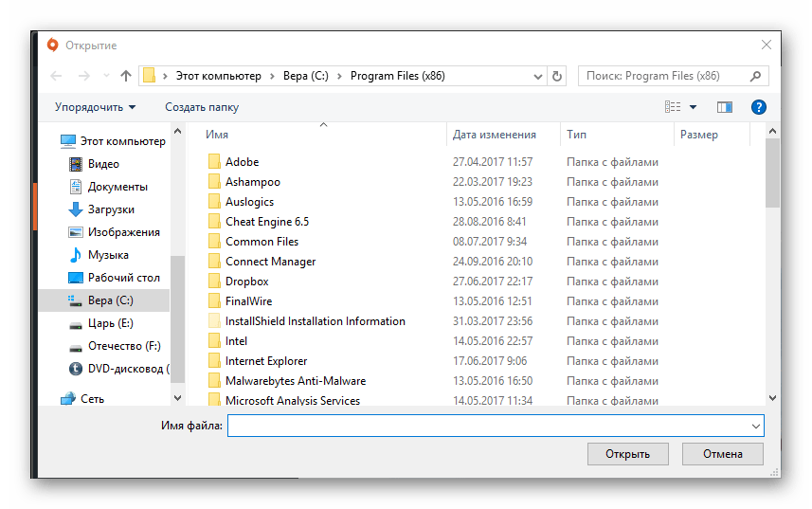Click the Открыть button
812x509 pixels.
point(627,454)
